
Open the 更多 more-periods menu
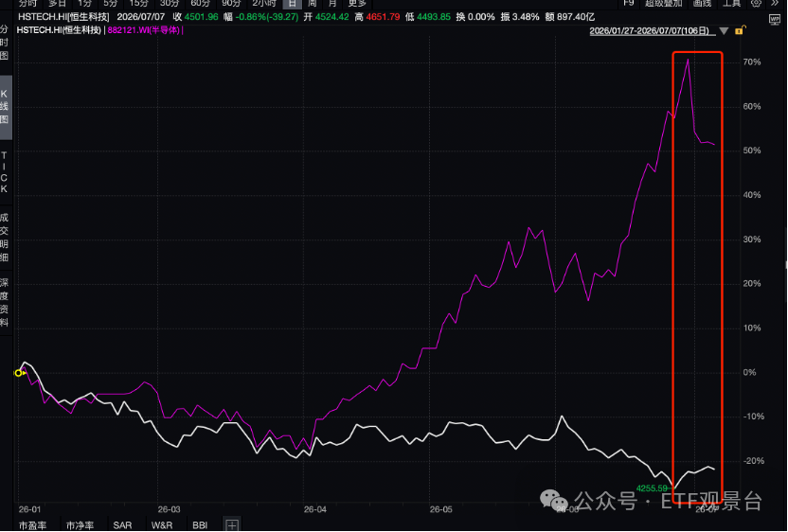point(357,4)
